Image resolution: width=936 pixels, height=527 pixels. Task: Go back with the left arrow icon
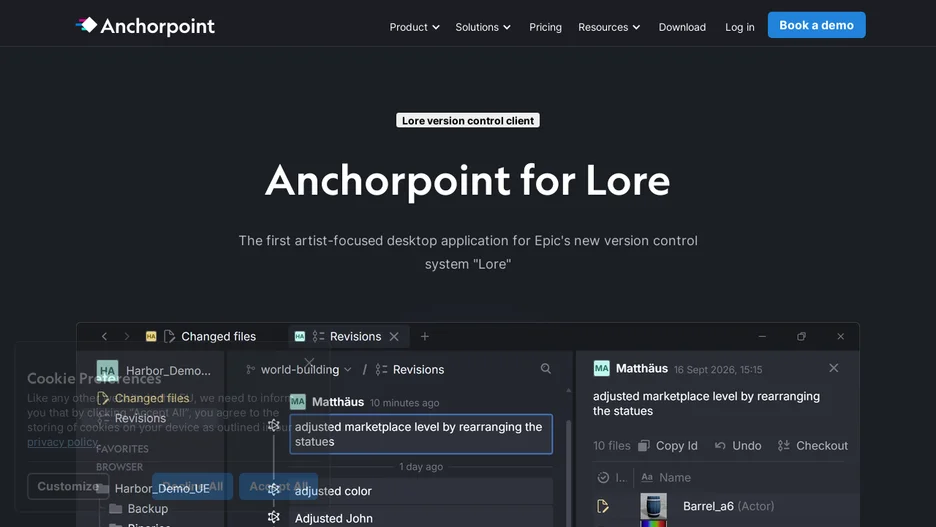tap(104, 337)
